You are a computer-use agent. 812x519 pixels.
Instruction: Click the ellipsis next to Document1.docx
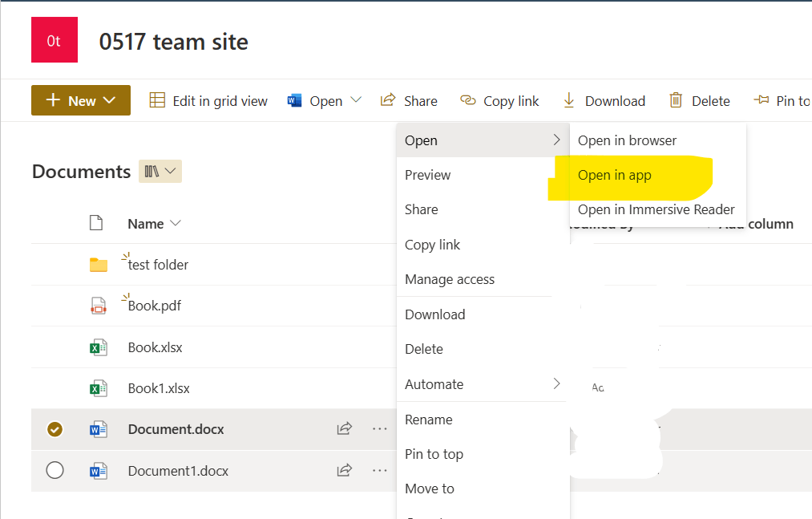click(379, 471)
